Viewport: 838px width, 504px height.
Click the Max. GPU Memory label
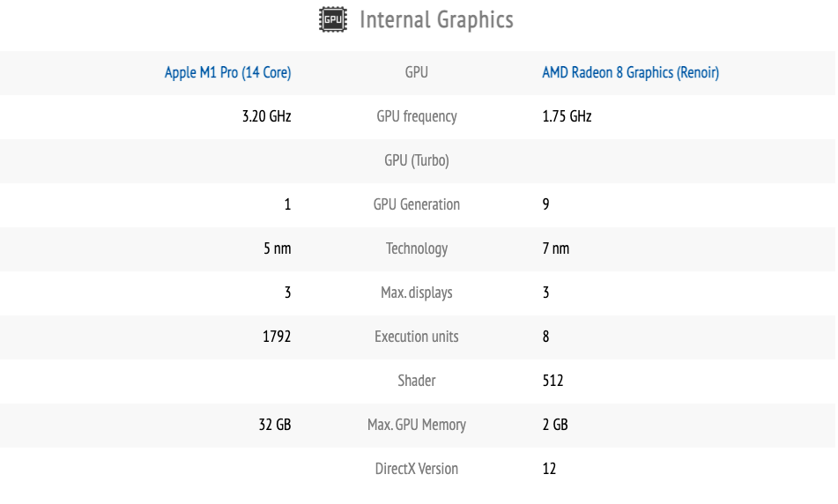(416, 425)
